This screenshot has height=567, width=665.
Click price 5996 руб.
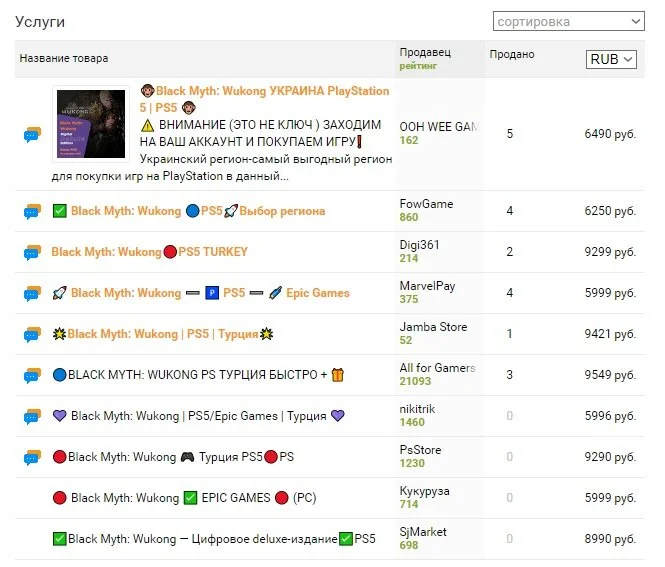coord(610,416)
